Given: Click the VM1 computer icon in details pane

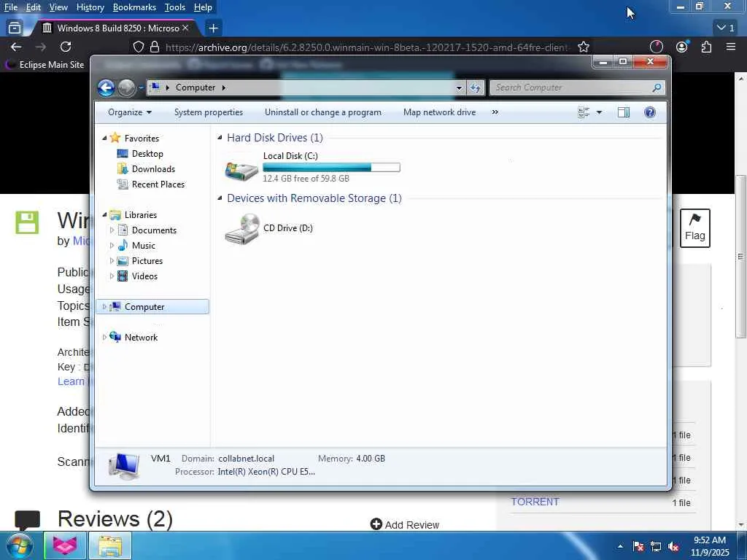Looking at the screenshot, I should 124,466.
